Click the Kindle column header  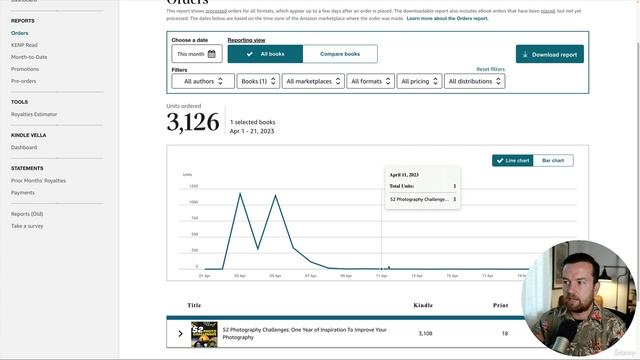423,305
